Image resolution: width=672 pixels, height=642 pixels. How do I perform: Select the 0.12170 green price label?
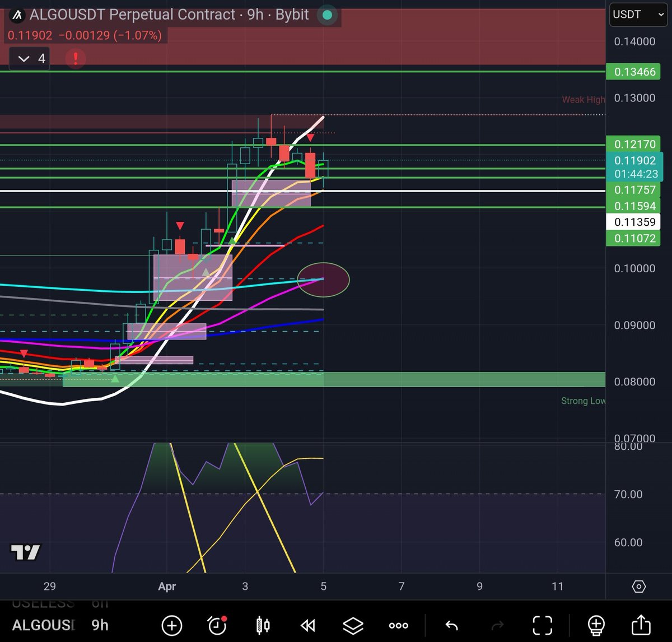[x=634, y=144]
